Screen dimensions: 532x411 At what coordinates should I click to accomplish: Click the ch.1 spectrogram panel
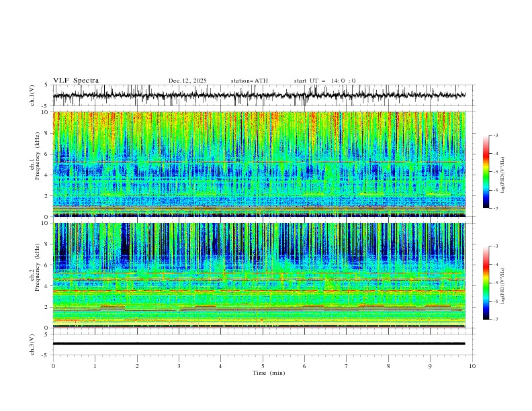pyautogui.click(x=259, y=164)
